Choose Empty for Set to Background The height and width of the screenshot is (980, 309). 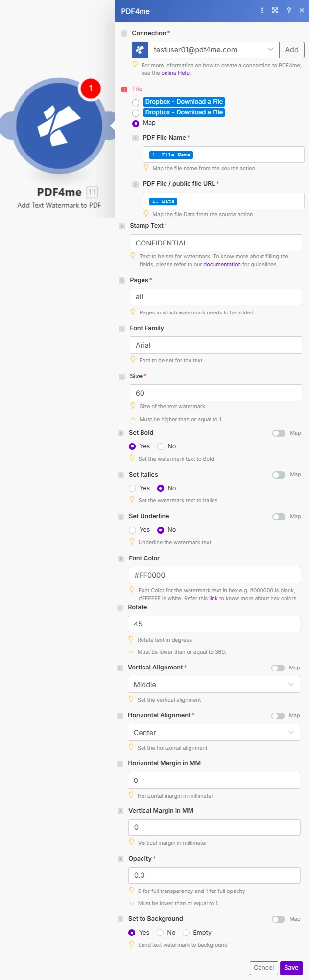point(186,933)
